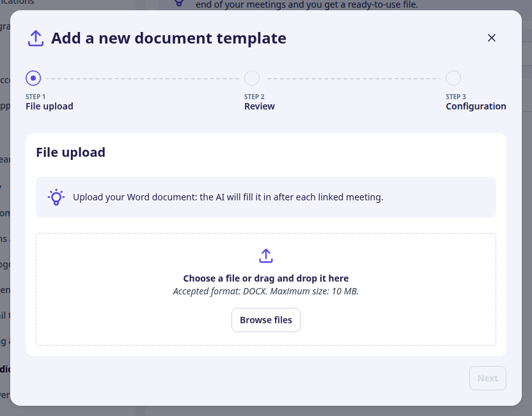Click the upload icon next to dialog title
The height and width of the screenshot is (416, 532).
tap(36, 38)
